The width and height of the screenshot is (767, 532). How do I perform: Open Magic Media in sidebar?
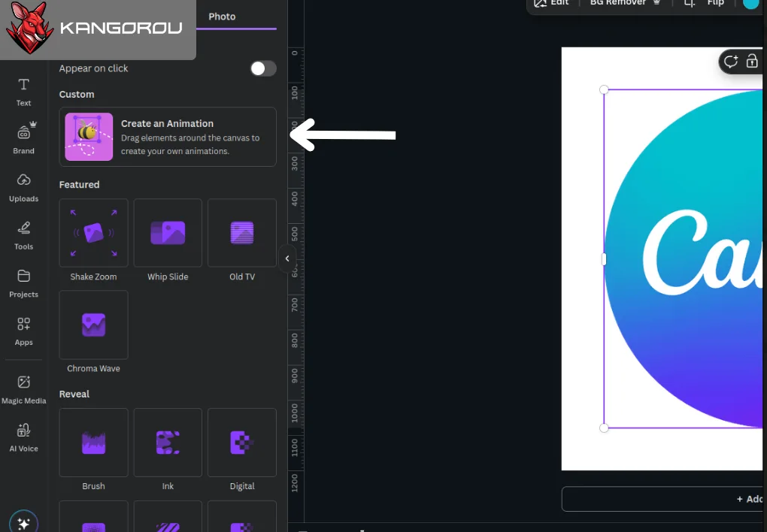tap(23, 389)
